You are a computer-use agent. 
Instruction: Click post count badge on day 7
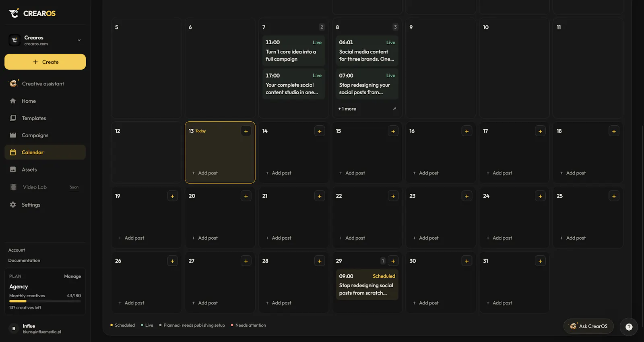click(322, 27)
